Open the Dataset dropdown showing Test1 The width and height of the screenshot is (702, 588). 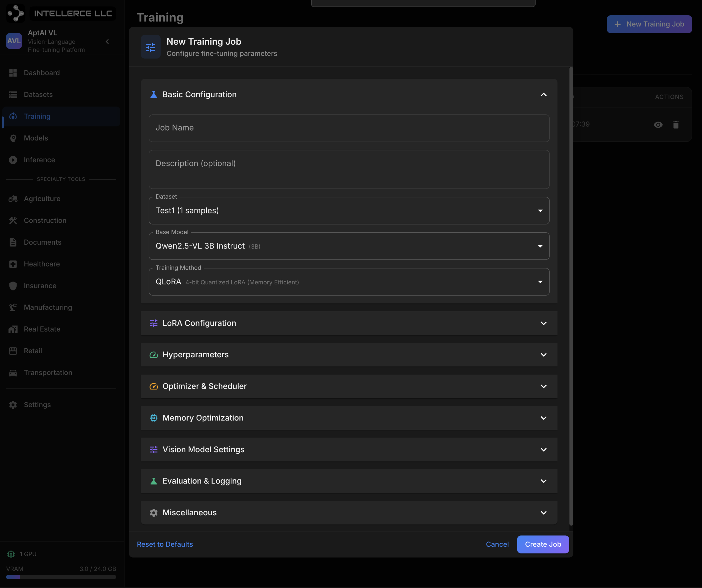[349, 211]
